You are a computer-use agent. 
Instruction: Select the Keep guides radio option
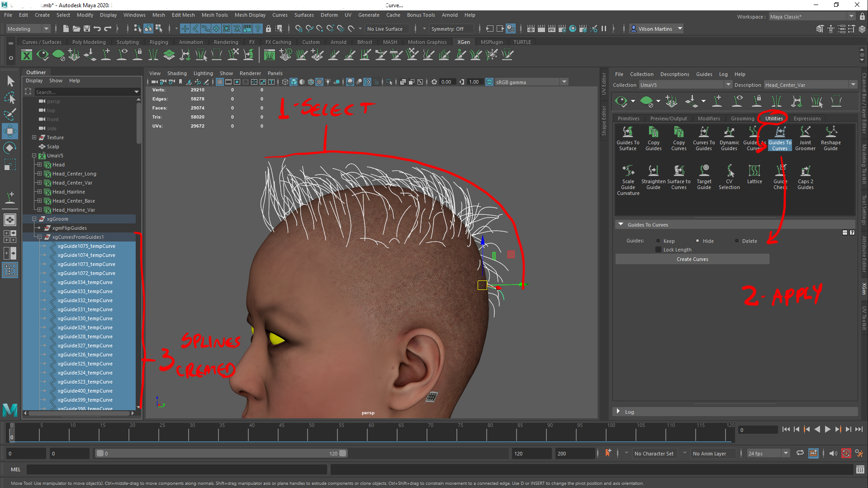point(658,241)
